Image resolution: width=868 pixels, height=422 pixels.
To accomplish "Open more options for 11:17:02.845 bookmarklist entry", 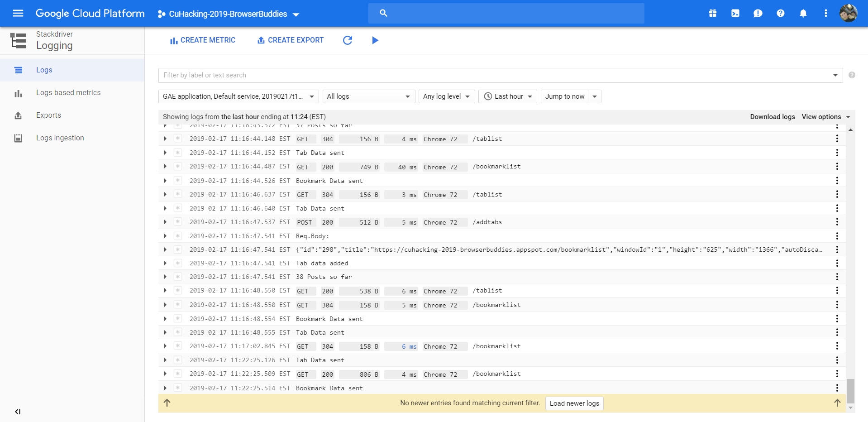I will tap(837, 346).
